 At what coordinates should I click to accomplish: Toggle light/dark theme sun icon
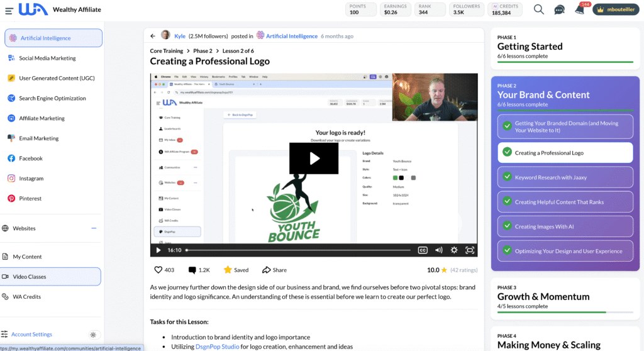[93, 335]
